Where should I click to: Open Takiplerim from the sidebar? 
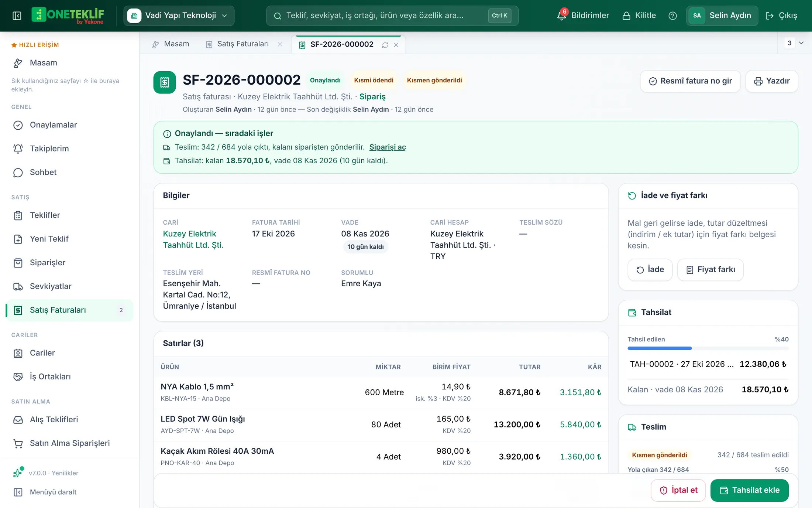point(70,149)
